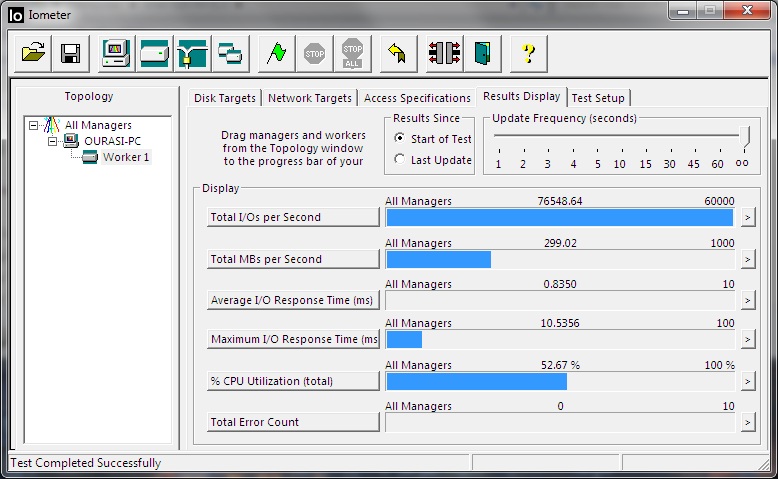Click the Update Frequency slider thumb
This screenshot has height=479, width=778.
[x=744, y=137]
